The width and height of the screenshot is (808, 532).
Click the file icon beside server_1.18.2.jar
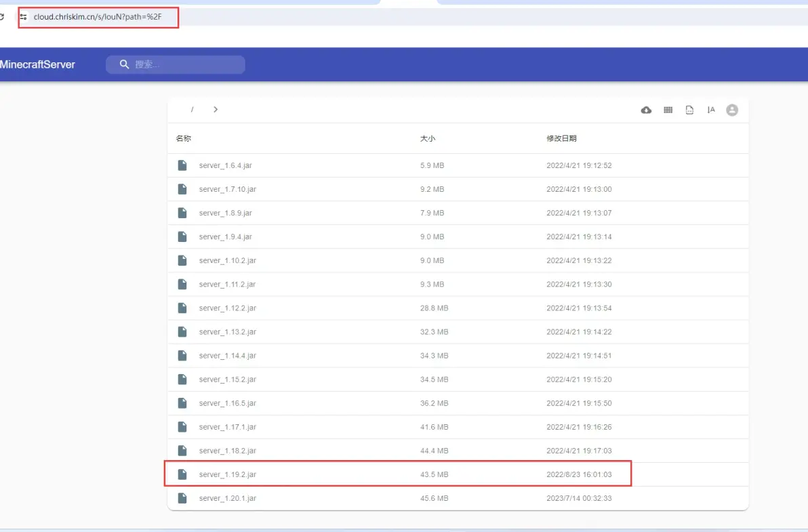182,451
